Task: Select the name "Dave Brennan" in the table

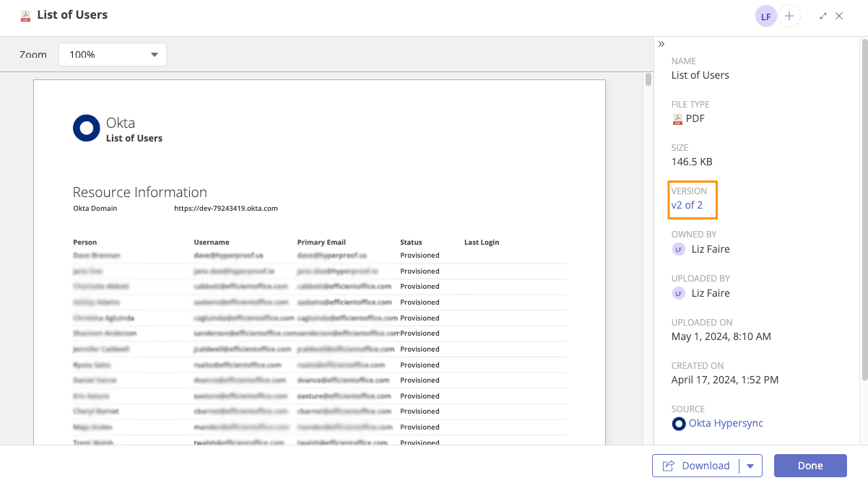Action: 97,256
